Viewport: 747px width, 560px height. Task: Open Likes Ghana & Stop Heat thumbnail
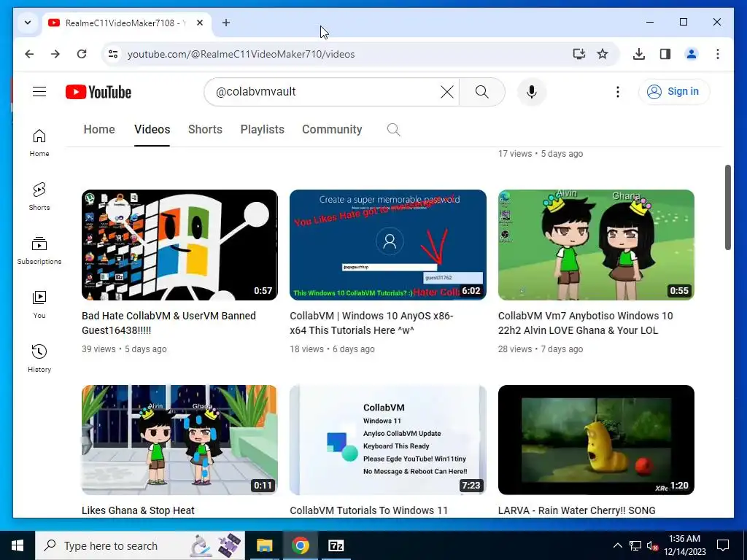point(179,440)
